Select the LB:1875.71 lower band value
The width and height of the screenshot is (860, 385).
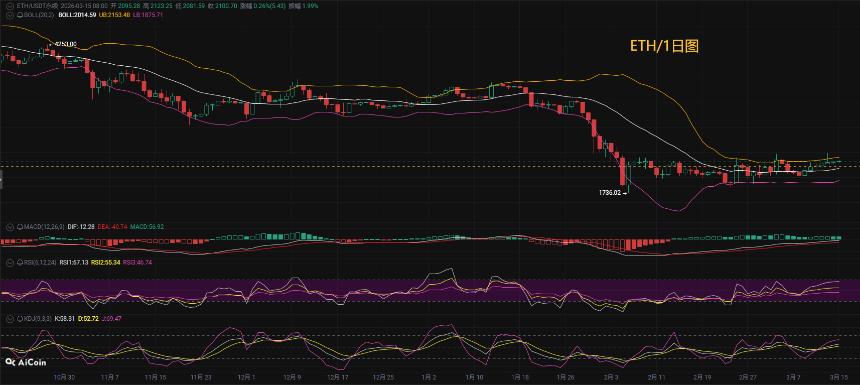click(148, 15)
